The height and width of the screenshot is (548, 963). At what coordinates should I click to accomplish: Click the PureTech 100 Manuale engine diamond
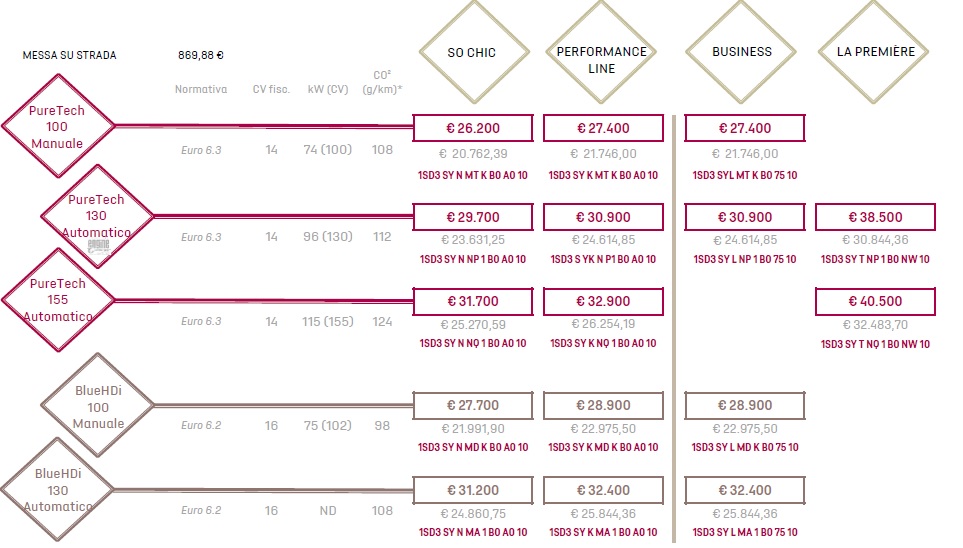[x=58, y=127]
